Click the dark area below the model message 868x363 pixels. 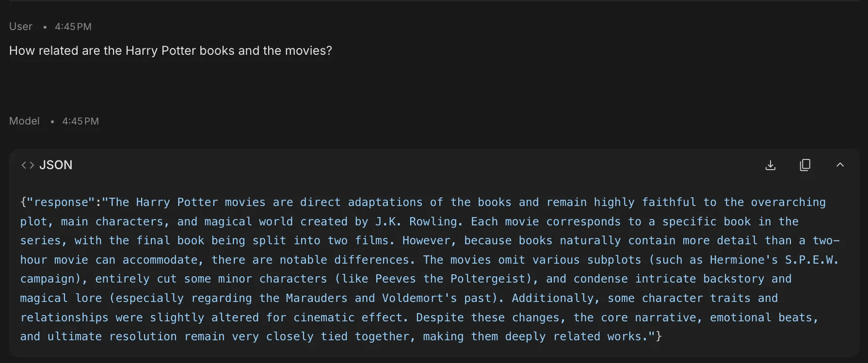click(434, 361)
